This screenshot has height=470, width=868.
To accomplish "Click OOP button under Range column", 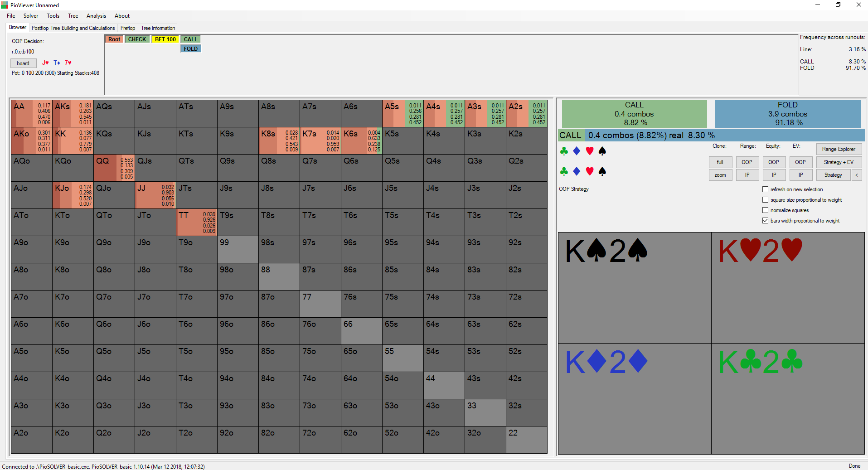I will pyautogui.click(x=747, y=162).
